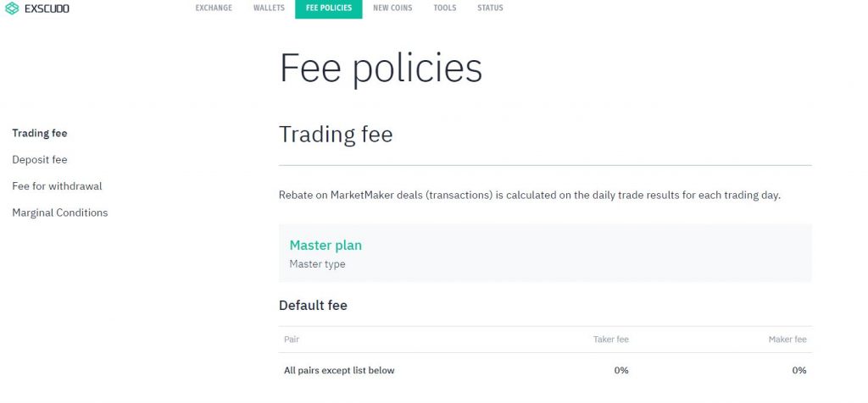Click the Taker fee column header
Screen dimensions: 868x403
pos(611,340)
